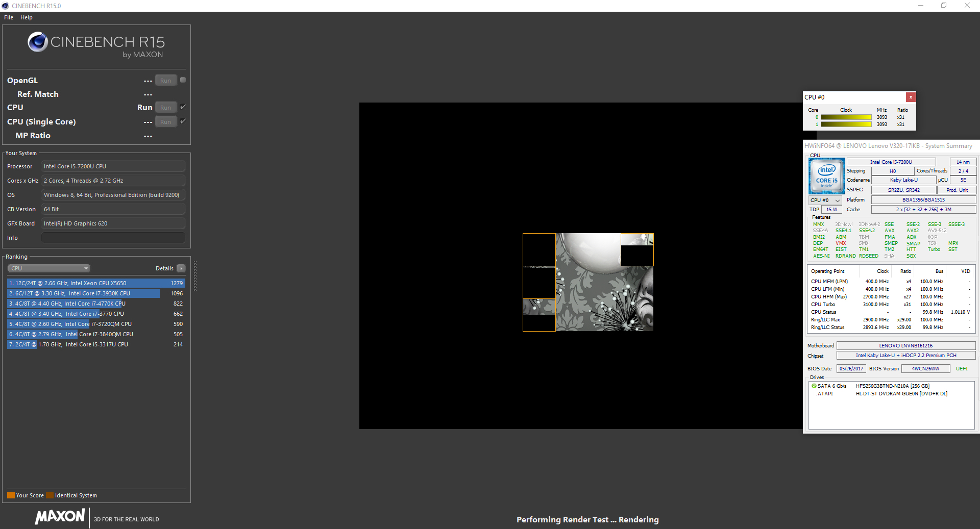Click the BIOS Date value 05/26/2017
Image resolution: width=980 pixels, height=529 pixels.
(851, 369)
